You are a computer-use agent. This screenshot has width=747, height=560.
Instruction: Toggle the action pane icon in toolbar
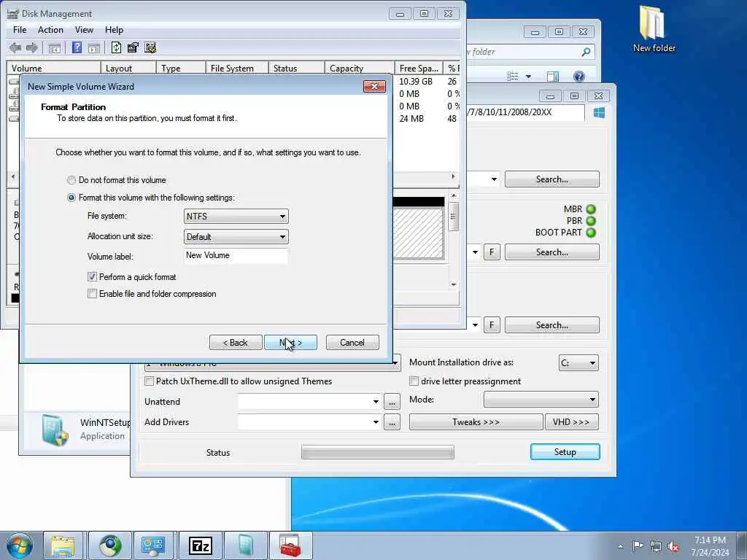point(94,47)
